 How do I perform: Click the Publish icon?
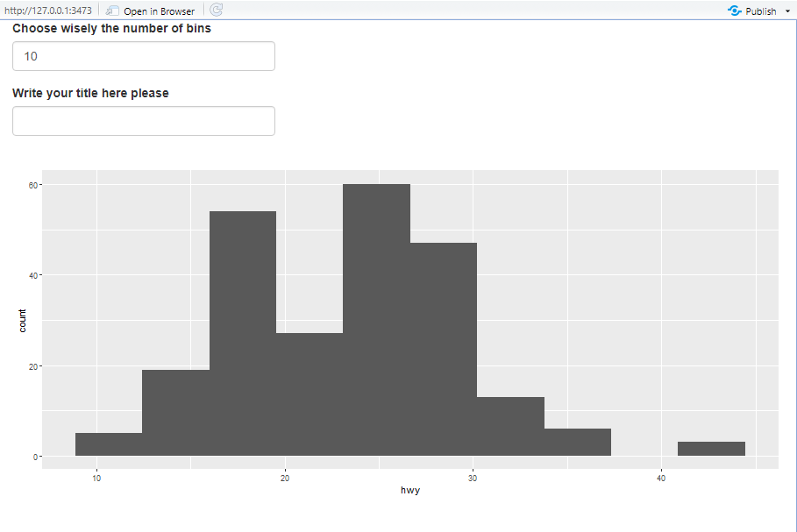pyautogui.click(x=734, y=11)
